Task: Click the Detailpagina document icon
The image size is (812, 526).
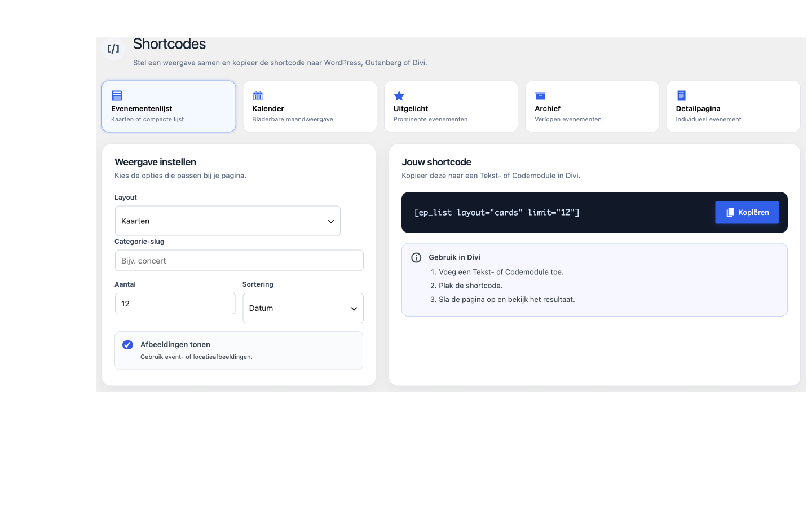Action: coord(681,95)
